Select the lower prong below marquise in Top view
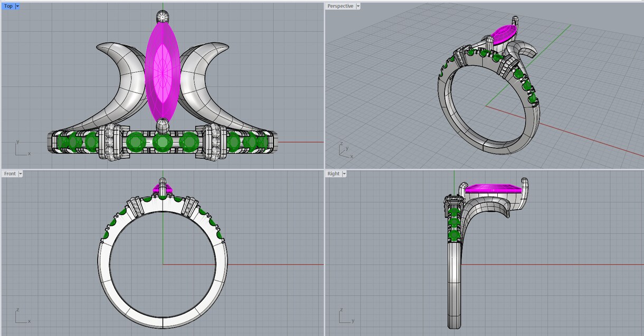 click(x=163, y=126)
